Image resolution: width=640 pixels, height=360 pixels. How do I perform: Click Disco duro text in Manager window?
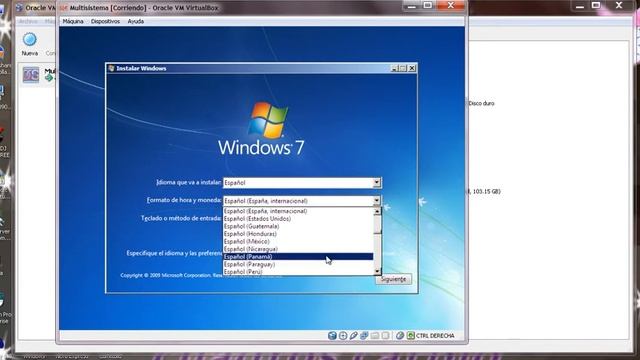pos(481,103)
